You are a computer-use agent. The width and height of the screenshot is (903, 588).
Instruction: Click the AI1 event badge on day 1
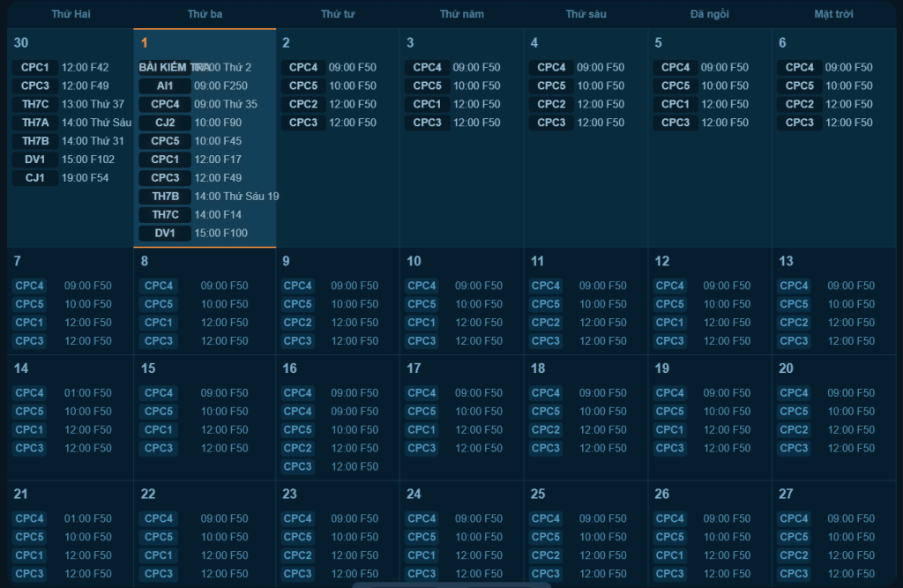pos(165,86)
